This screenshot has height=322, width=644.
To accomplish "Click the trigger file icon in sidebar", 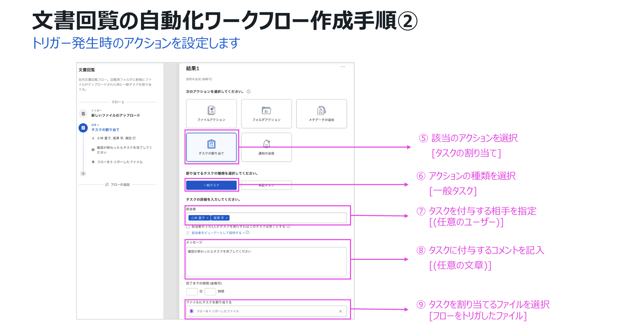I will click(83, 114).
